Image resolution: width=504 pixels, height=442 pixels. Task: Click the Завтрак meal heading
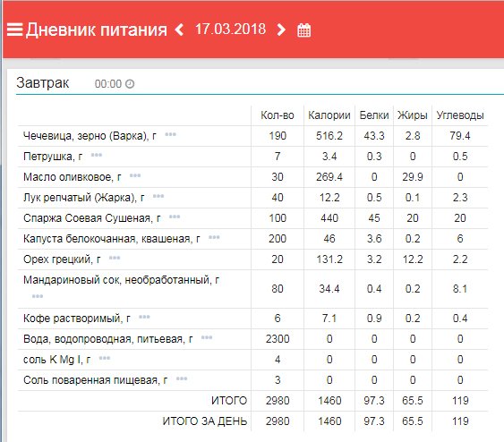click(x=42, y=83)
